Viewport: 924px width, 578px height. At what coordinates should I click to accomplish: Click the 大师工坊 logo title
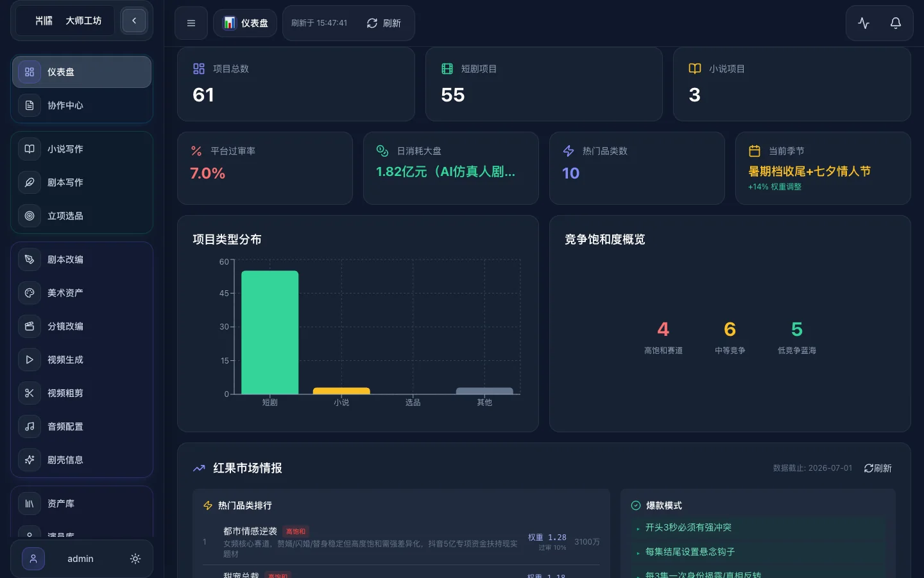pyautogui.click(x=83, y=21)
